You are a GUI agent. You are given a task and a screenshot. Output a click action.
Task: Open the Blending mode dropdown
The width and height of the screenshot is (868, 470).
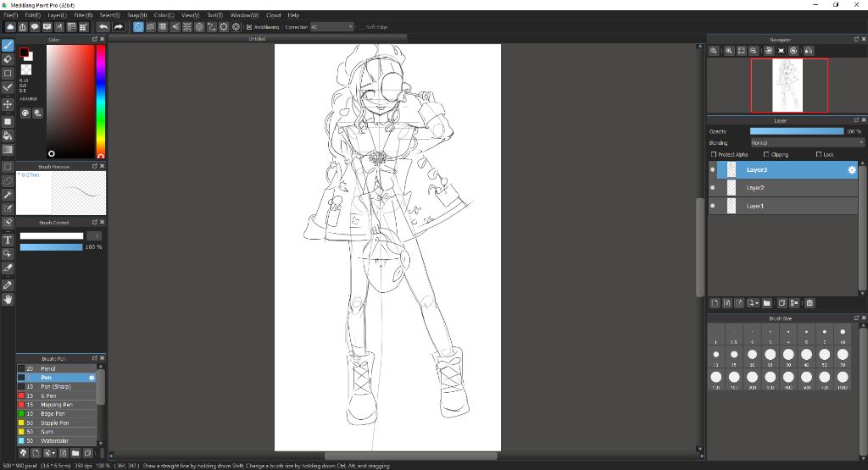pyautogui.click(x=807, y=142)
